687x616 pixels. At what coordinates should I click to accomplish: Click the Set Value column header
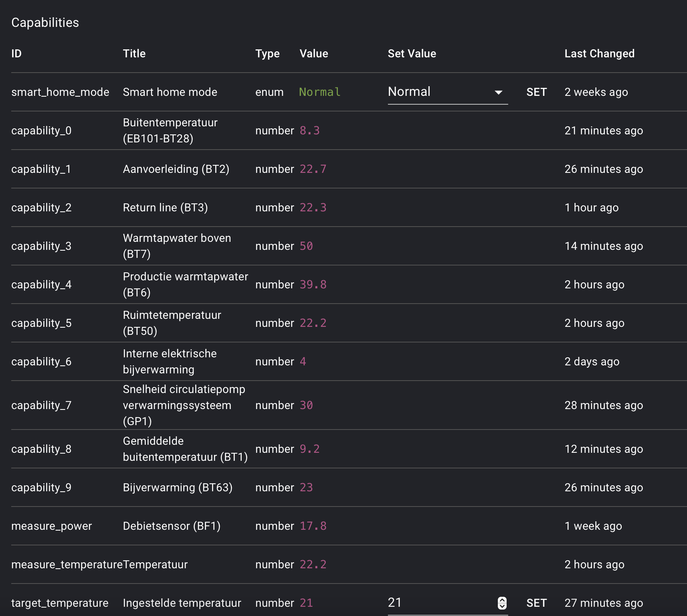coord(412,54)
